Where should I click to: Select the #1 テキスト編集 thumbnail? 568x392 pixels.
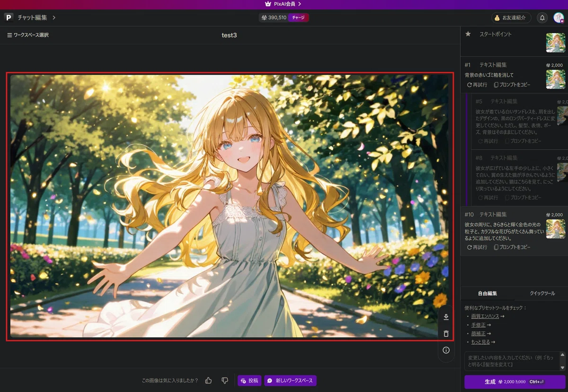click(x=555, y=79)
